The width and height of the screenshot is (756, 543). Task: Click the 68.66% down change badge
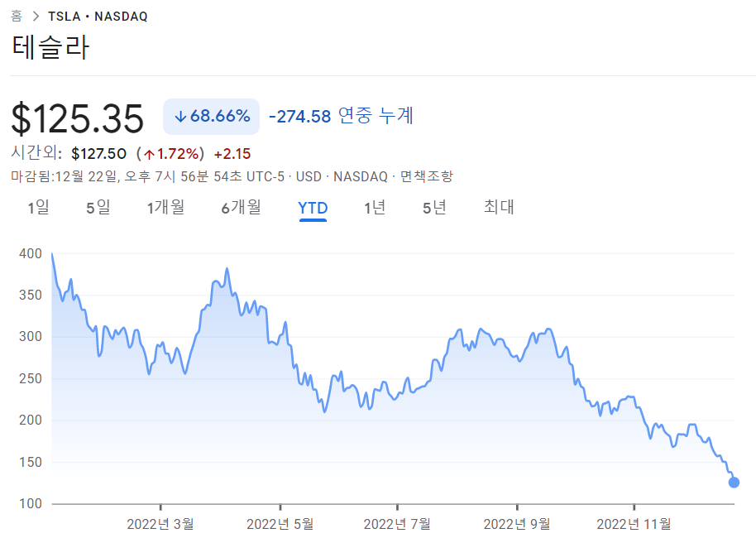tap(211, 117)
